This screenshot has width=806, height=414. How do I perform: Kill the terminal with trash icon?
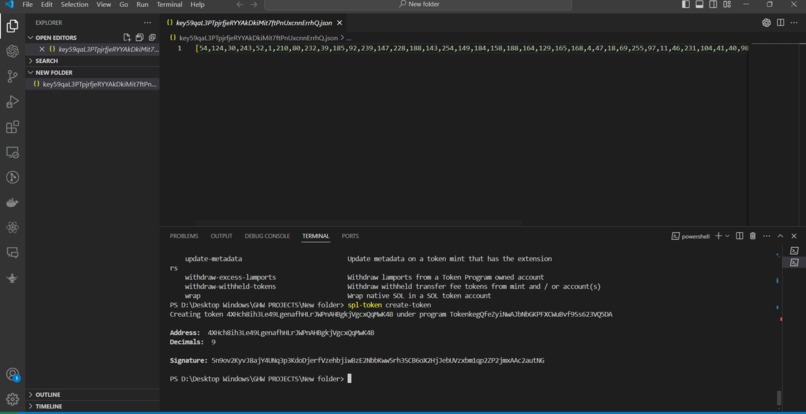pyautogui.click(x=753, y=236)
